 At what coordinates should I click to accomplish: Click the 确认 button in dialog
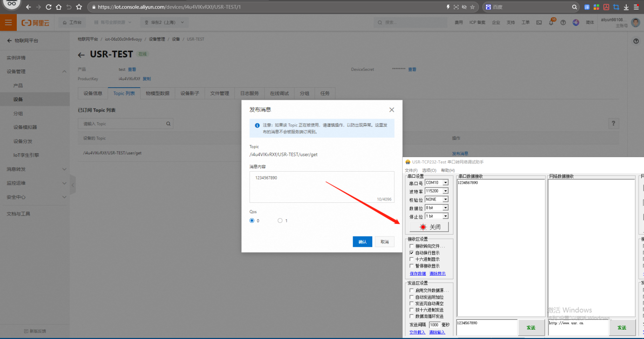point(362,242)
